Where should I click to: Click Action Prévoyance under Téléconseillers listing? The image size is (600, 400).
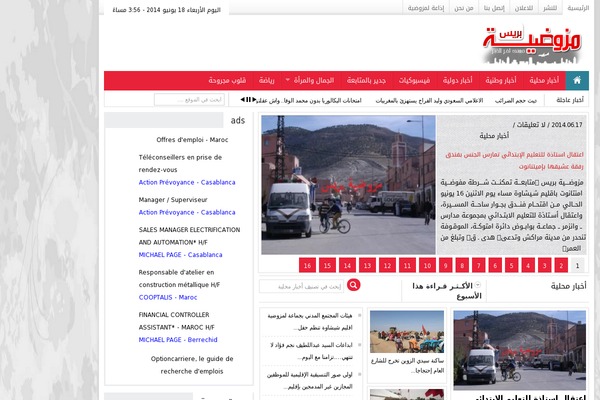tap(187, 183)
